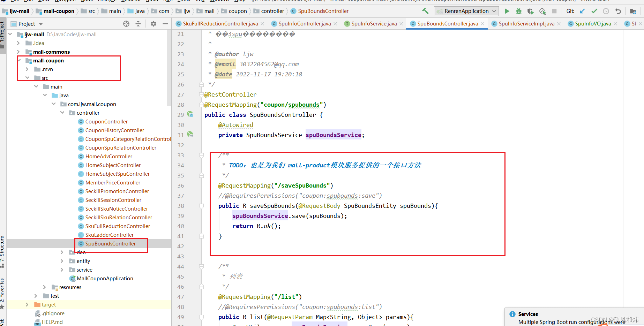
Task: Open the Favorites side tool tab
Action: pyautogui.click(x=2, y=293)
